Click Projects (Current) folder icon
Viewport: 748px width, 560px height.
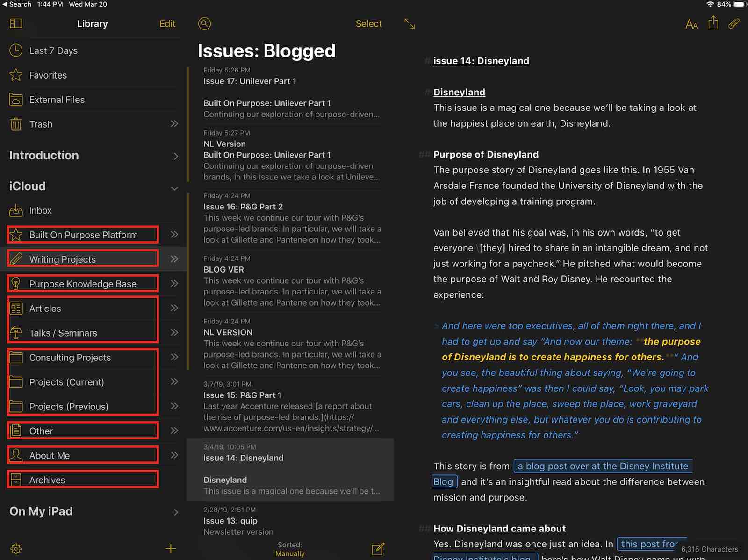[x=16, y=382]
